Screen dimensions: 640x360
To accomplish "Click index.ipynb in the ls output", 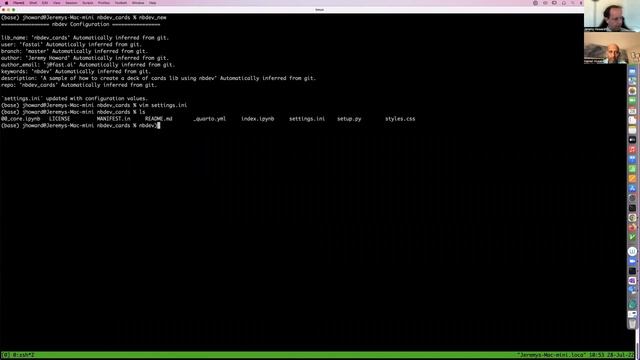I will [258, 119].
